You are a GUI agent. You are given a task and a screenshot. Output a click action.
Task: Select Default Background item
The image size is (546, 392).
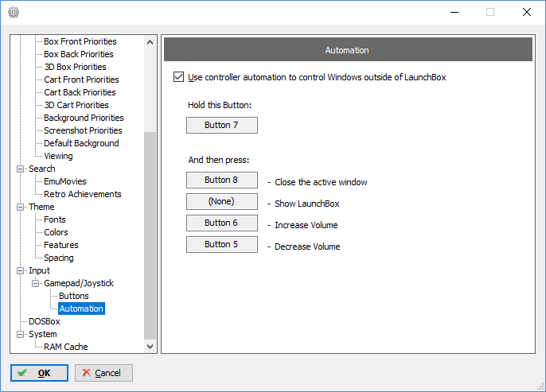[81, 143]
